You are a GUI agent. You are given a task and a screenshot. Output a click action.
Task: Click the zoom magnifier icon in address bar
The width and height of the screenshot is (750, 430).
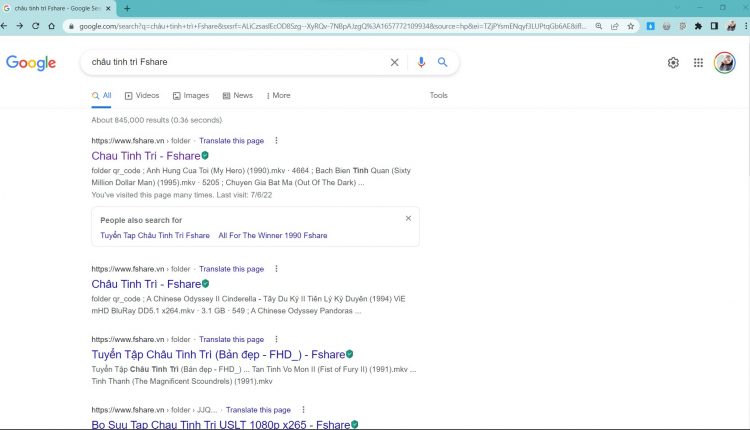(x=598, y=26)
